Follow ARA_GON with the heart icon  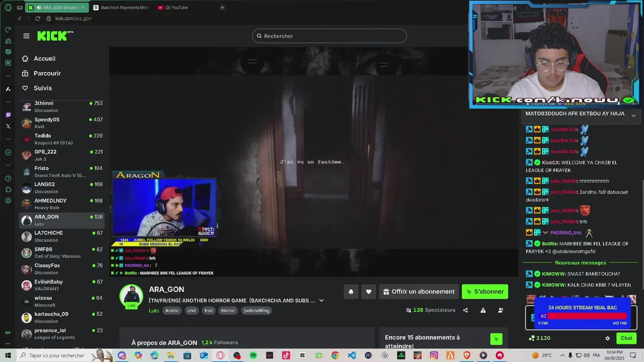pos(369,292)
